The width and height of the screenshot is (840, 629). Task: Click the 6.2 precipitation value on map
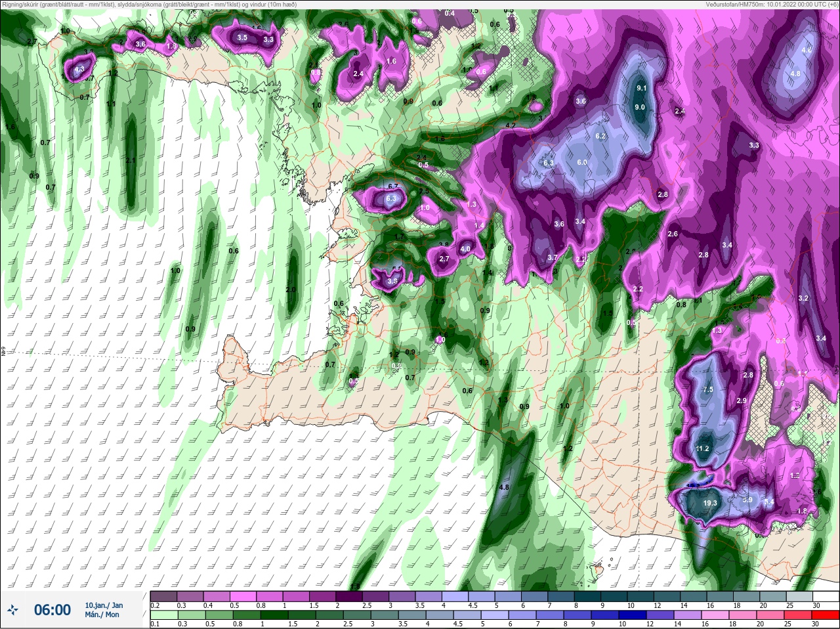600,136
